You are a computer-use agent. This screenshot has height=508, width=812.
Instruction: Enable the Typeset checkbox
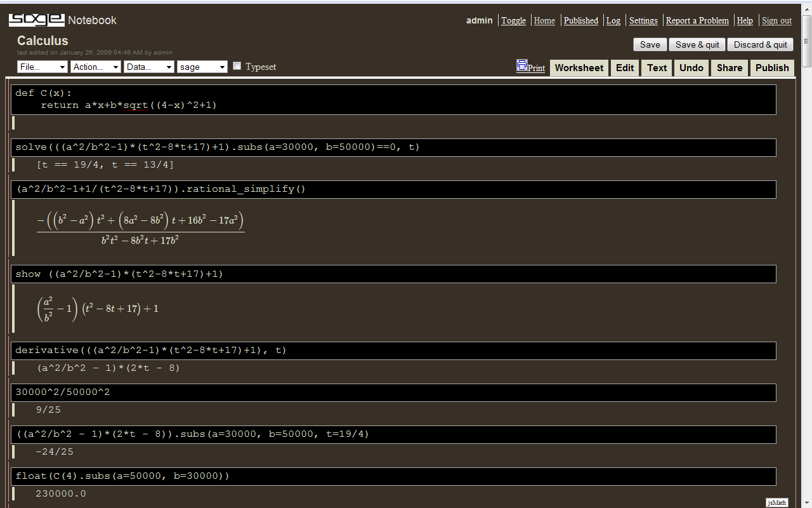coord(237,66)
